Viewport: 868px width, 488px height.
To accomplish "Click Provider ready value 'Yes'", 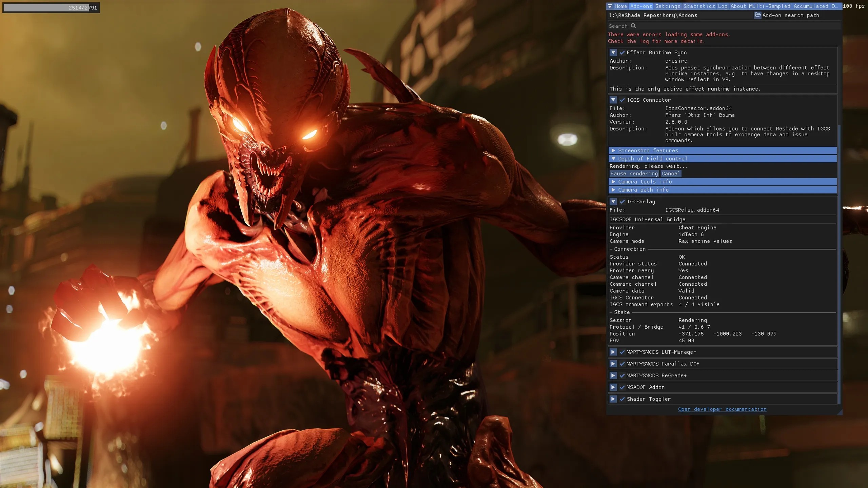I will [x=683, y=271].
